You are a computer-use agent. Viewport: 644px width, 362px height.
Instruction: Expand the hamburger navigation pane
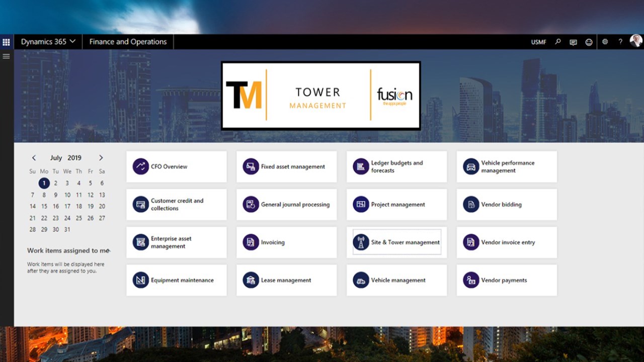pos(6,56)
